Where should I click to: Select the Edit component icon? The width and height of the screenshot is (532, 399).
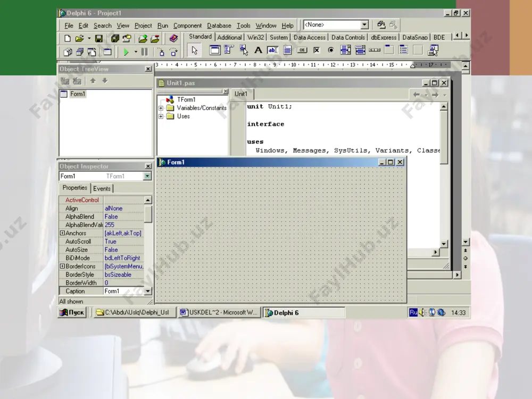point(273,50)
